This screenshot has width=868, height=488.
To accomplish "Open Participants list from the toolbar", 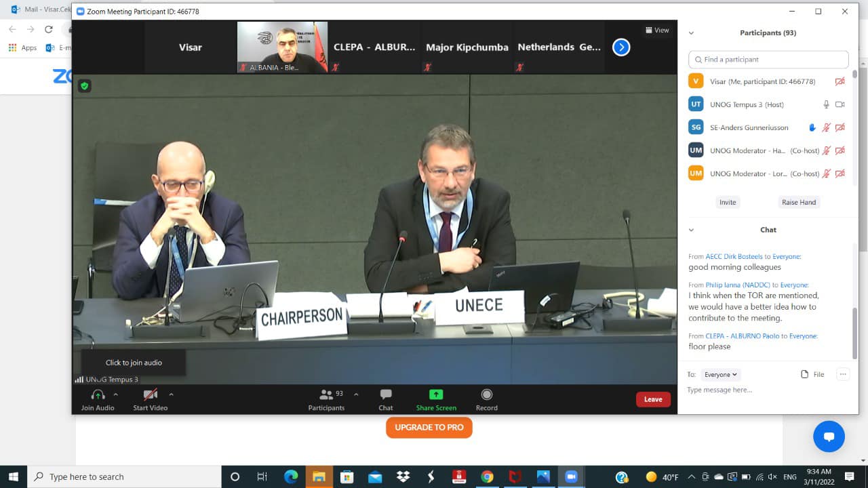I will 326,395.
